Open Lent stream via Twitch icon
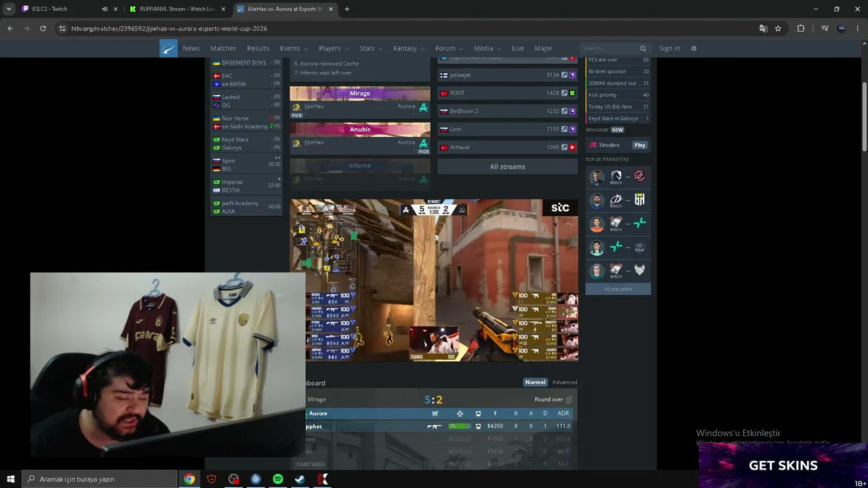 pos(572,129)
